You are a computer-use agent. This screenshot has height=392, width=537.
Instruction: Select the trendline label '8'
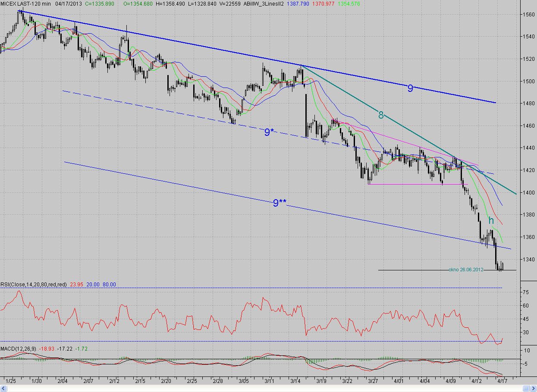[x=381, y=115]
